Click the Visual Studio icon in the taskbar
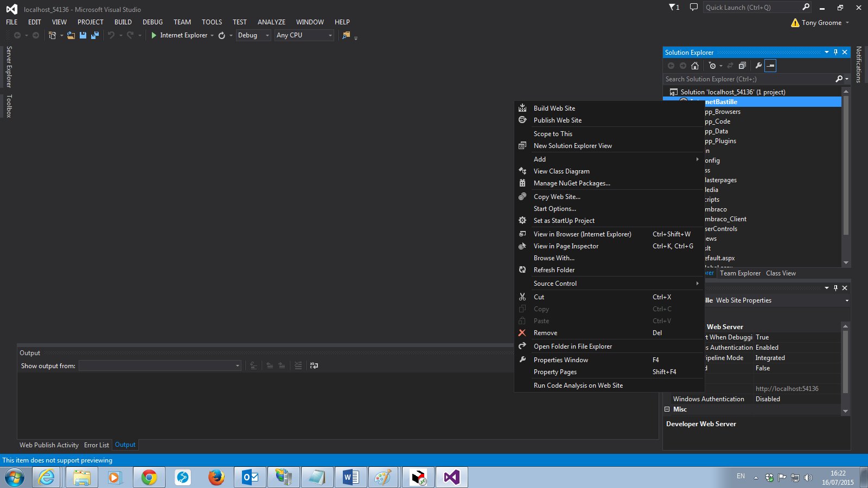The width and height of the screenshot is (868, 488). click(x=452, y=477)
